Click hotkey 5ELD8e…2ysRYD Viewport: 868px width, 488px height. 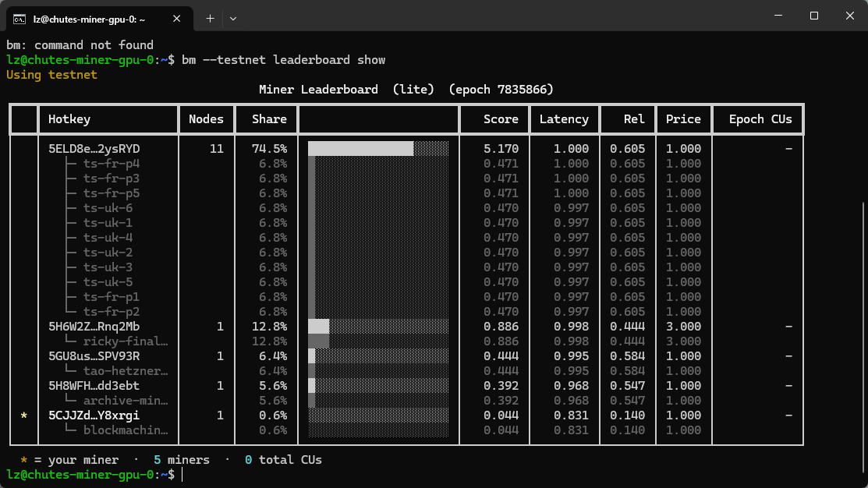pos(94,149)
